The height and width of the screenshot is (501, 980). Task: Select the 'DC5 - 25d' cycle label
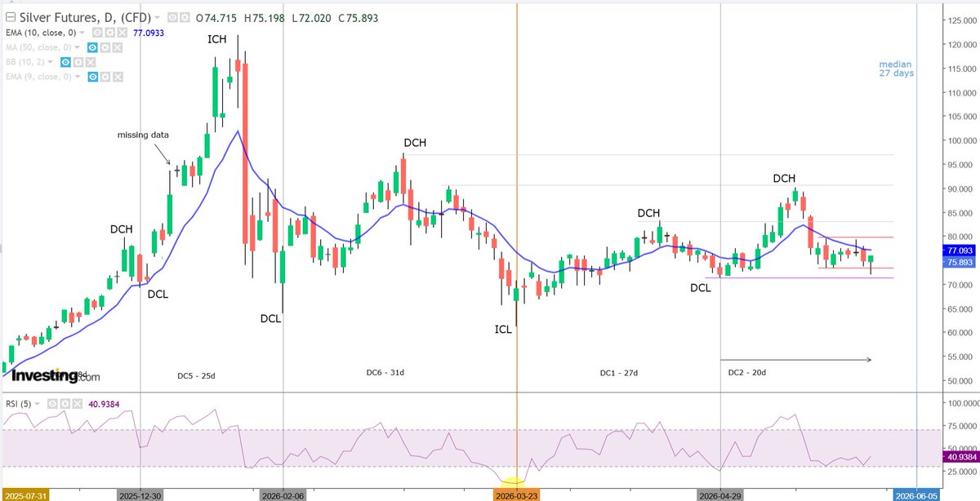pyautogui.click(x=196, y=375)
